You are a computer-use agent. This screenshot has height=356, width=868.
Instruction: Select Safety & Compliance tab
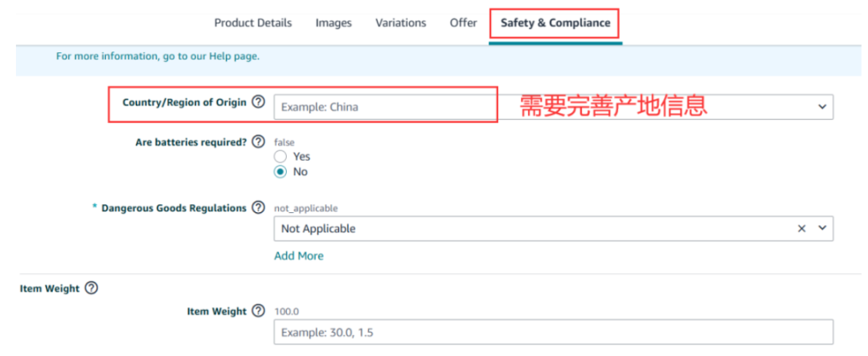[555, 23]
